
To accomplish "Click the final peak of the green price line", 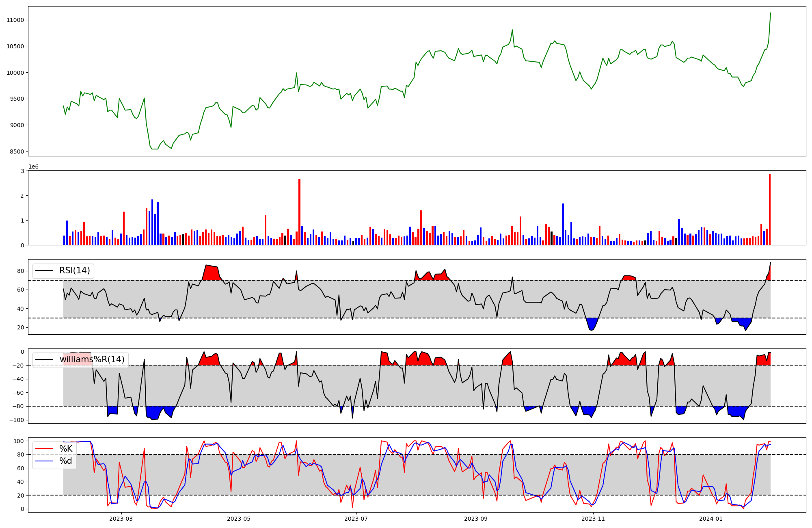I will 770,13.
